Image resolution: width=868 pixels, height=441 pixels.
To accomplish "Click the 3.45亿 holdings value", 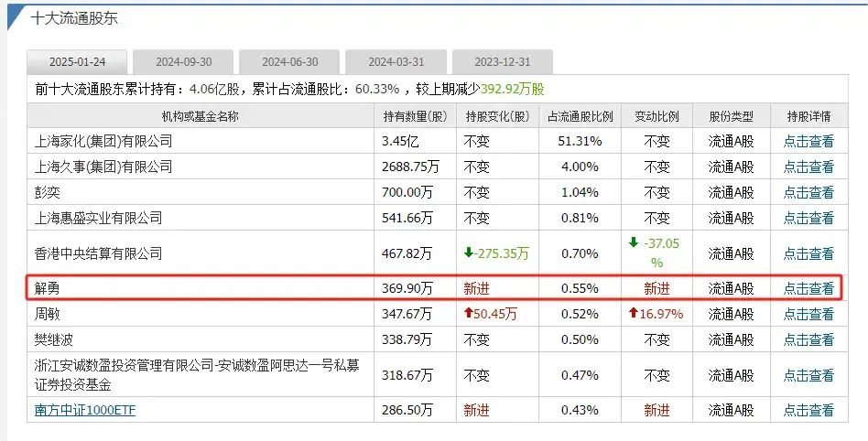I will (x=400, y=141).
